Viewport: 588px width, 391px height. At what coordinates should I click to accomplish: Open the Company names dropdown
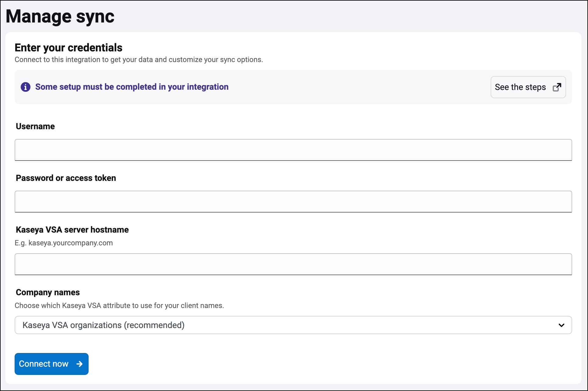tap(293, 325)
